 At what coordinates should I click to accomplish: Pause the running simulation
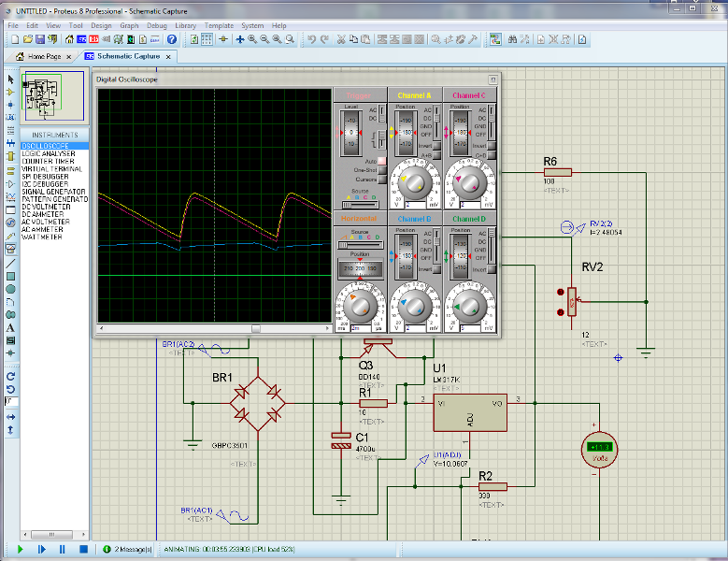point(63,550)
